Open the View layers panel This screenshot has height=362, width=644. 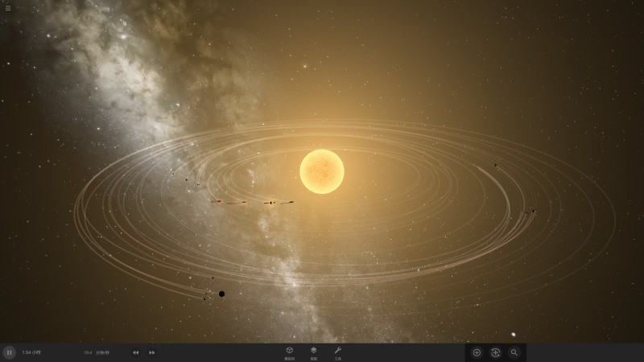[x=314, y=352]
